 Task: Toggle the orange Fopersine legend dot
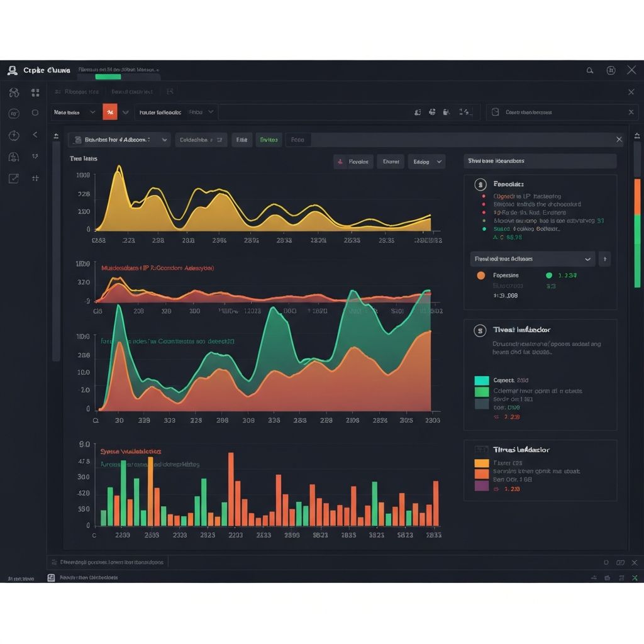(481, 275)
